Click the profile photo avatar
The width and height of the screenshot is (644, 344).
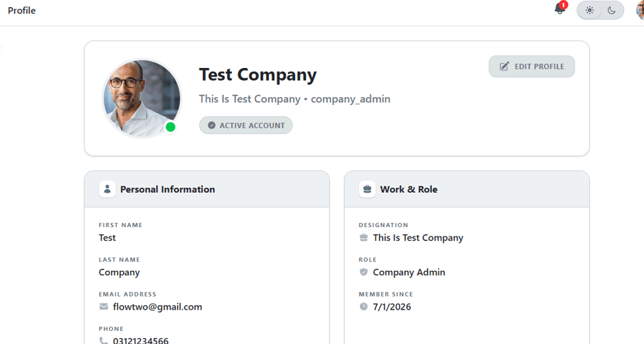pos(141,98)
